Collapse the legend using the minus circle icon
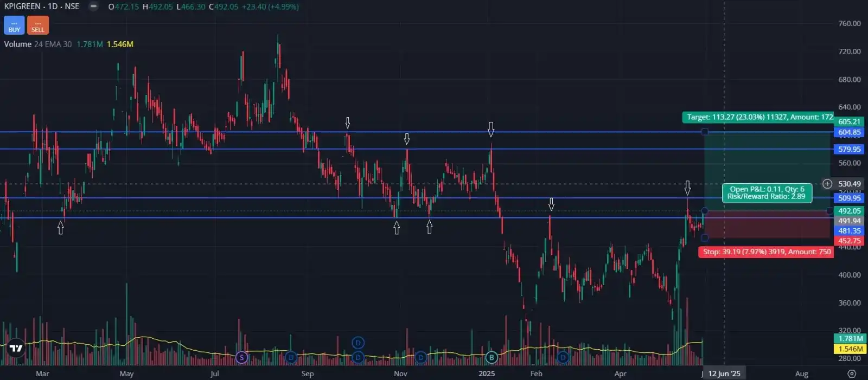Image resolution: width=868 pixels, height=380 pixels. coord(94,7)
